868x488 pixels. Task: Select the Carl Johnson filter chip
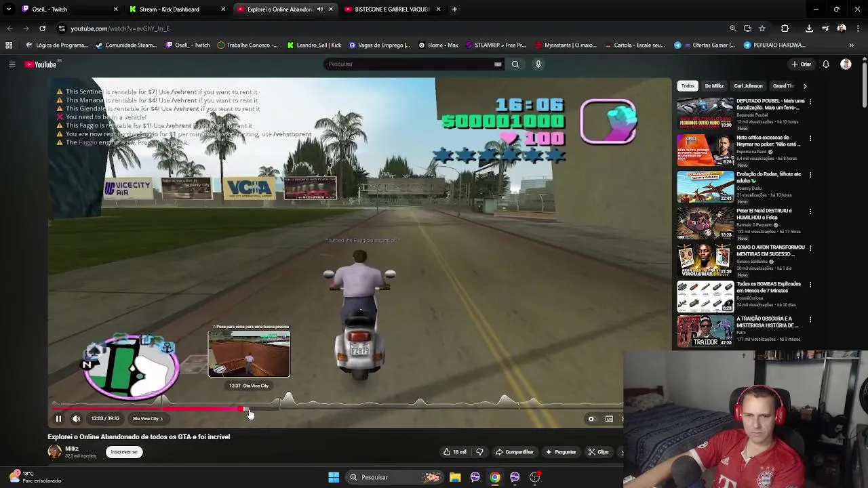pyautogui.click(x=748, y=86)
